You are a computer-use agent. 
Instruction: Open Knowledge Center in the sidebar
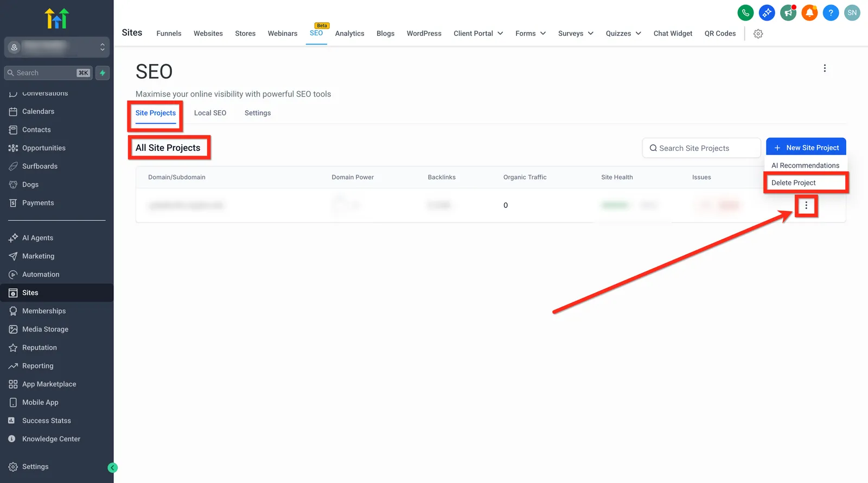coord(51,439)
